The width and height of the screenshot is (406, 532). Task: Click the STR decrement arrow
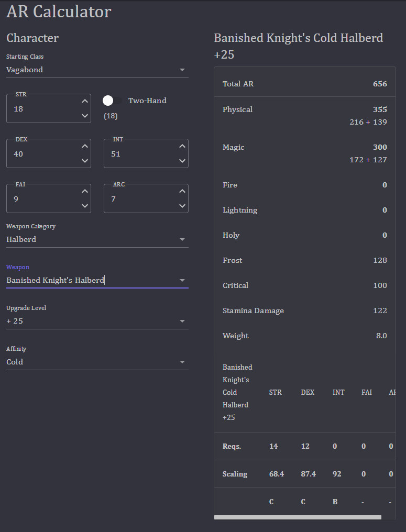point(84,116)
